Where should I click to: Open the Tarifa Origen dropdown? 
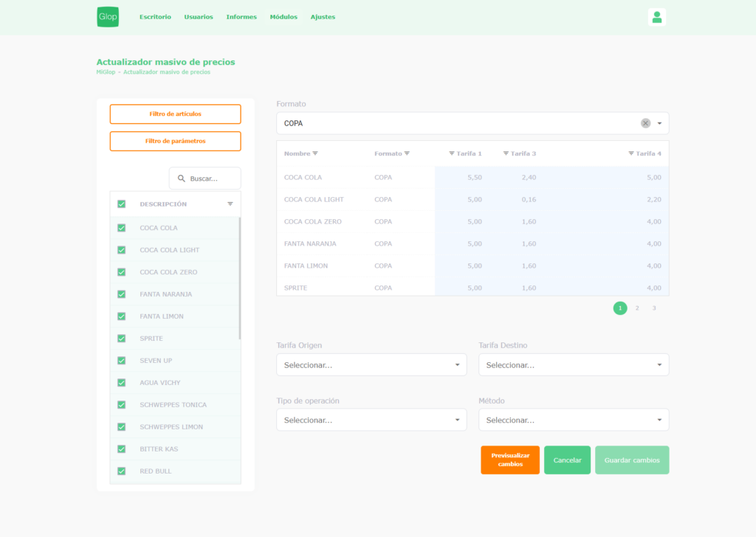coord(371,365)
